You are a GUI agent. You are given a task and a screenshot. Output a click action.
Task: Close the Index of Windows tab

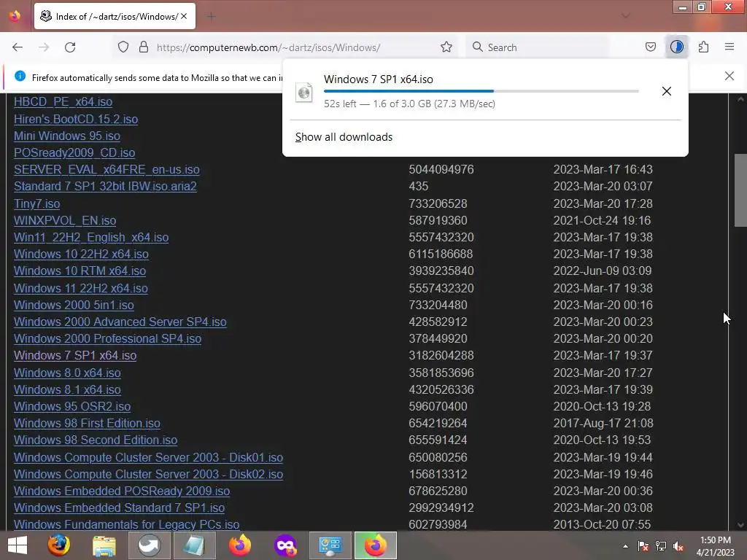(184, 16)
